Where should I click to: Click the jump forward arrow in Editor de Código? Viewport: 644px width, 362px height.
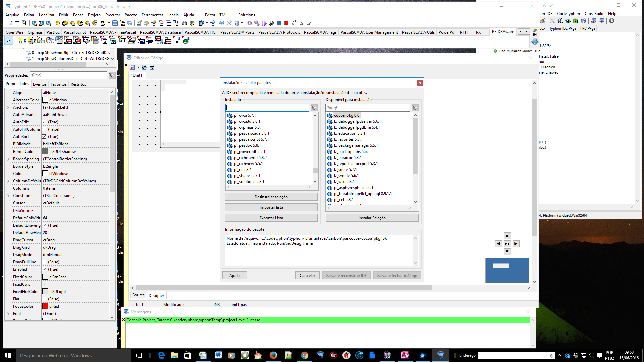click(152, 67)
